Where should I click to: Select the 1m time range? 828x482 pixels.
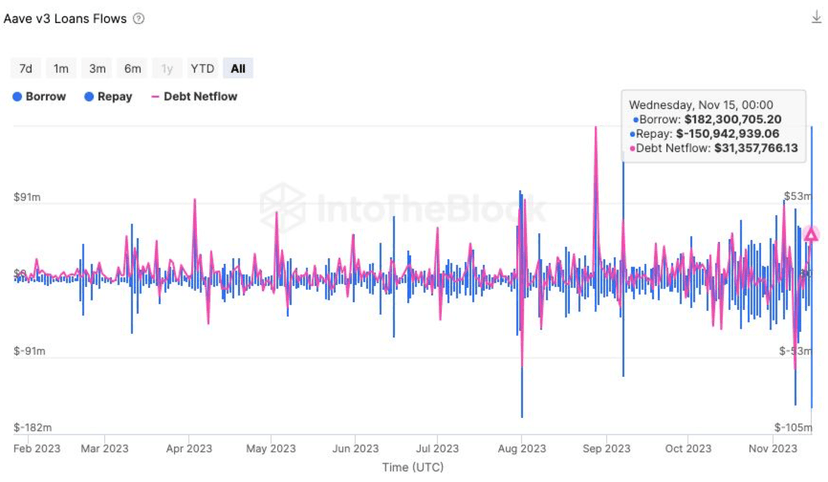[61, 69]
